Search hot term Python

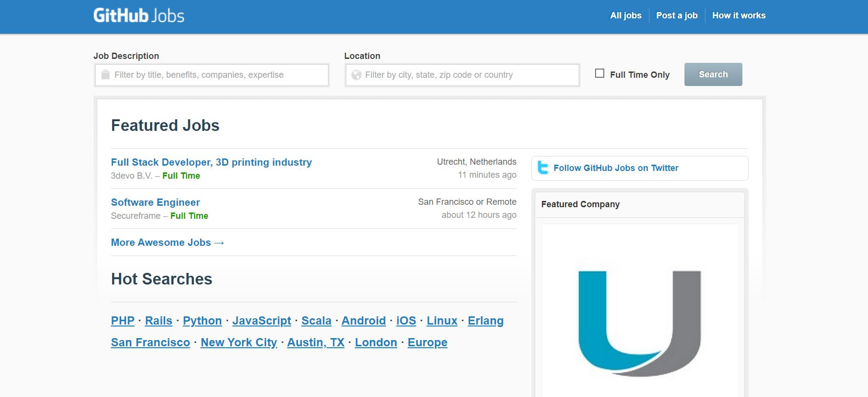202,321
